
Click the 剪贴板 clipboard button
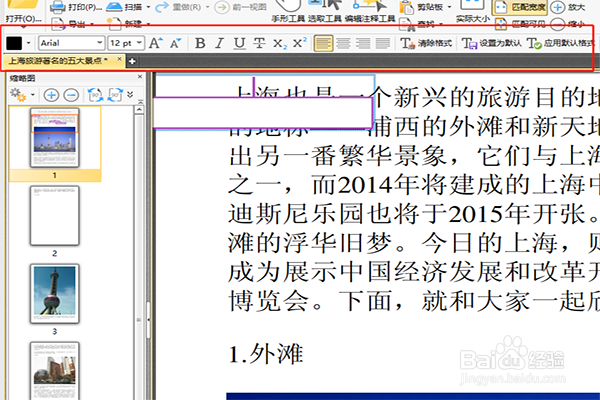[421, 7]
